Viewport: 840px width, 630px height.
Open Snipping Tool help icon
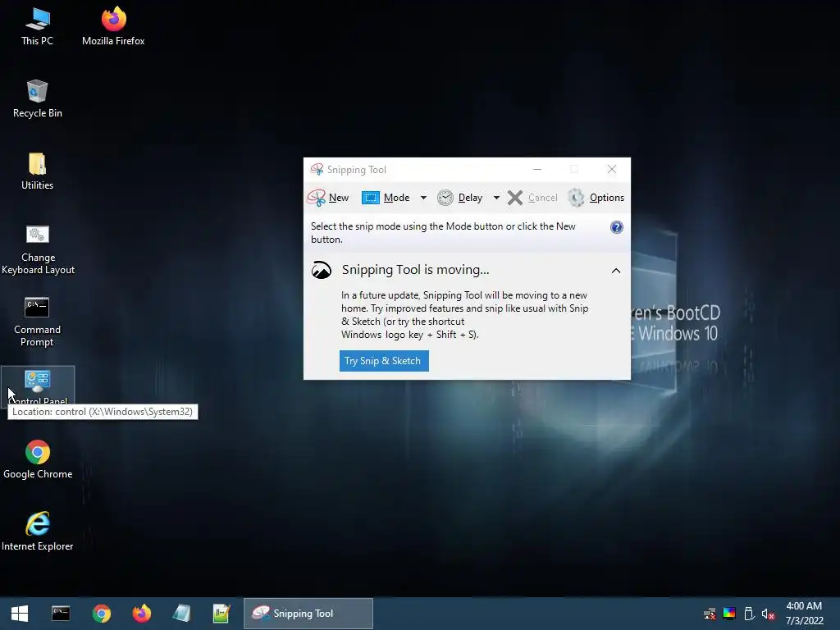(x=617, y=227)
